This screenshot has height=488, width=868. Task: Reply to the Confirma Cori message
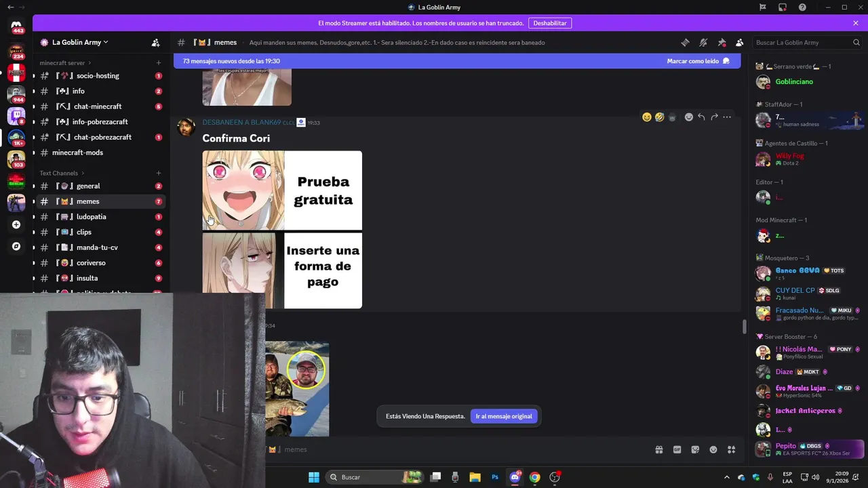701,117
